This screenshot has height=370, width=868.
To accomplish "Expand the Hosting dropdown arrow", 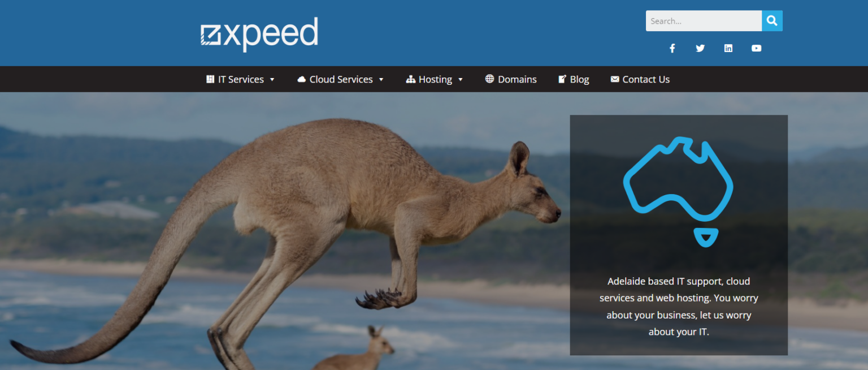I will coord(461,80).
